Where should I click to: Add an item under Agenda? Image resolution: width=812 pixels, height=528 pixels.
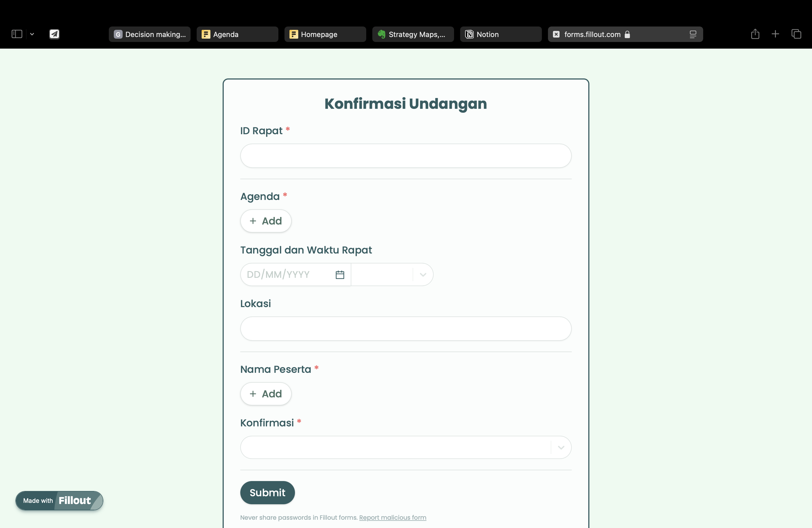pos(266,221)
